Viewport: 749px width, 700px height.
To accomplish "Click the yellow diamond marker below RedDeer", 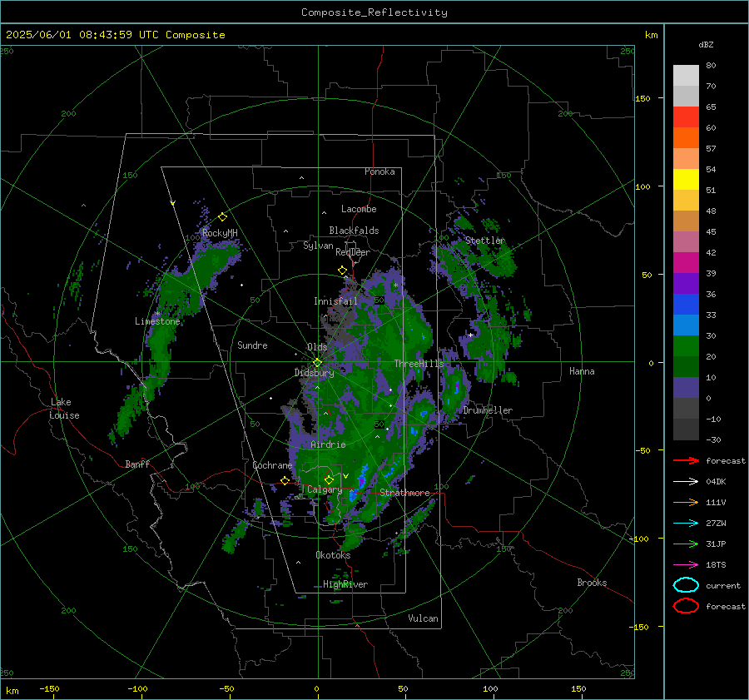I will click(342, 271).
